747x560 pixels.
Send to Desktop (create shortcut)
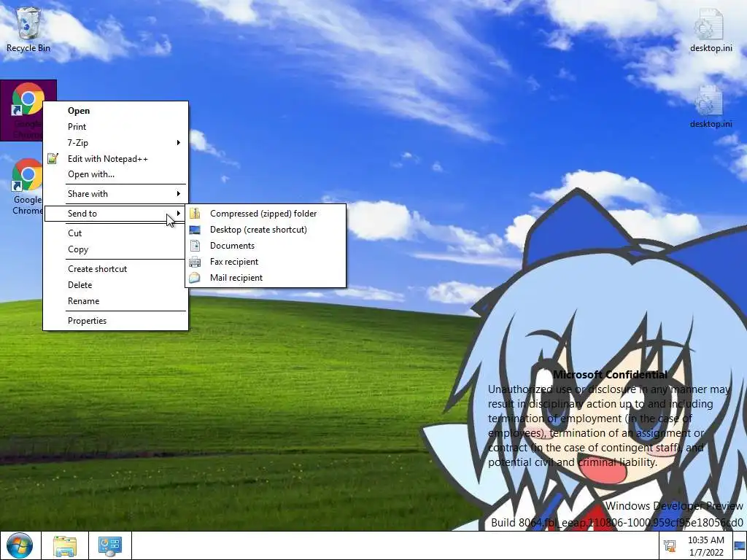coord(266,230)
